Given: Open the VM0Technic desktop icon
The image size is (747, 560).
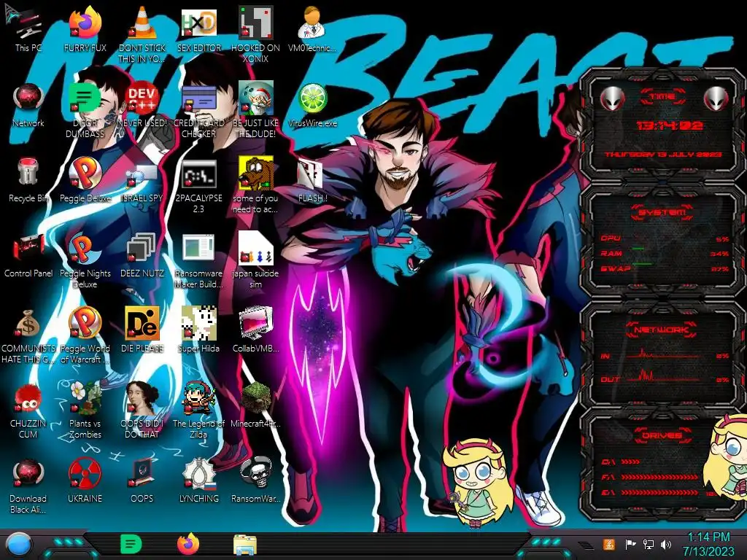Looking at the screenshot, I should pyautogui.click(x=312, y=24).
